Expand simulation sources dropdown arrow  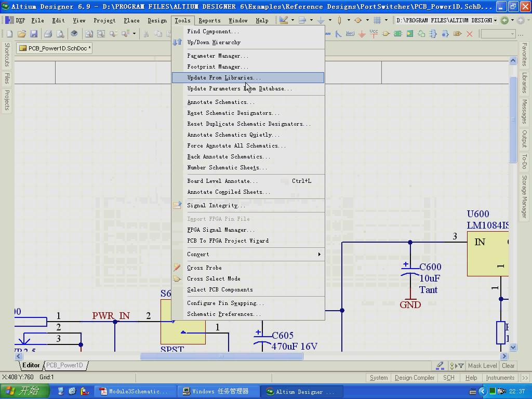click(367, 20)
